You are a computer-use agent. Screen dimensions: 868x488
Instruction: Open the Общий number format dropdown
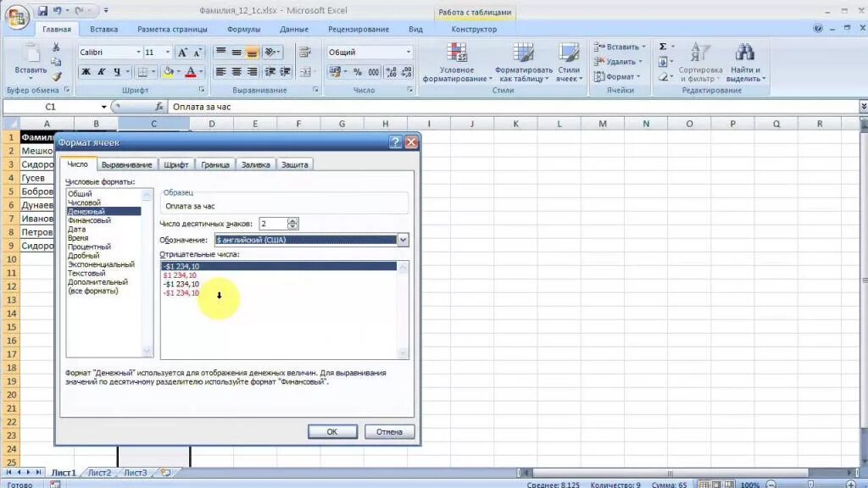coord(409,52)
